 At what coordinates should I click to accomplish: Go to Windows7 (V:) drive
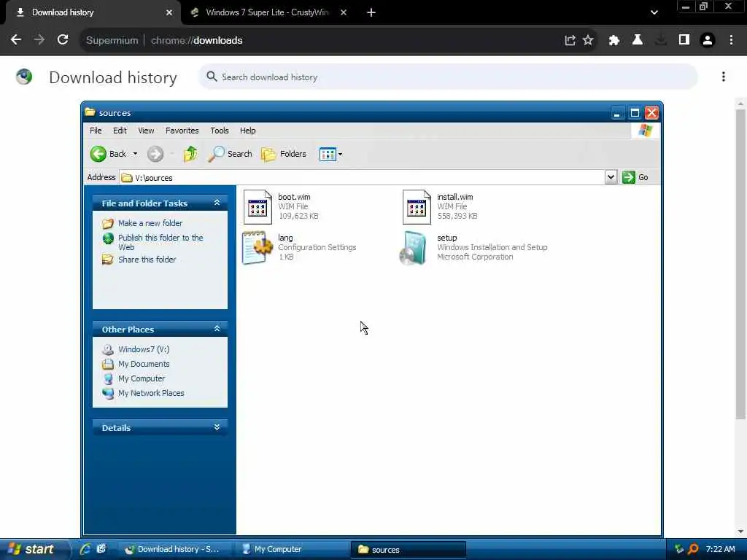pos(144,349)
